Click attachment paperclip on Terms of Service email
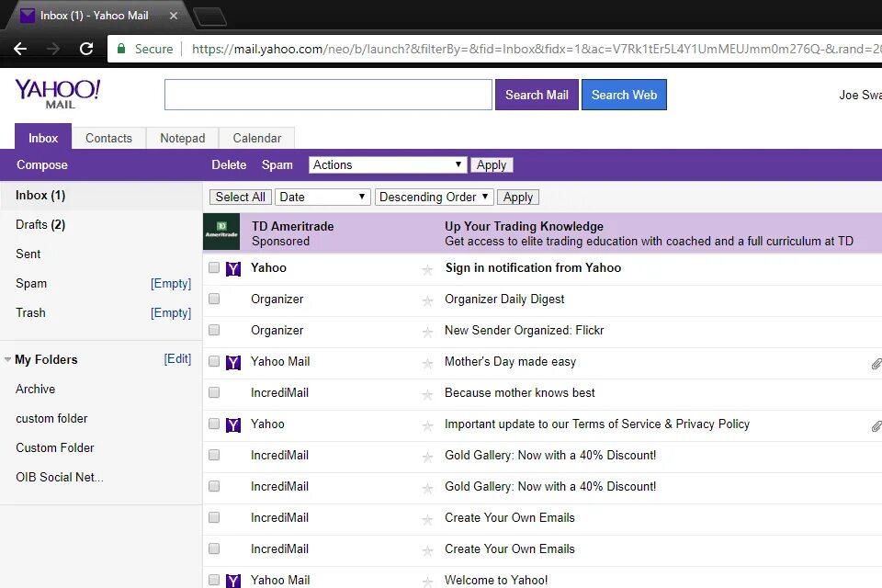The width and height of the screenshot is (882, 588). click(876, 426)
